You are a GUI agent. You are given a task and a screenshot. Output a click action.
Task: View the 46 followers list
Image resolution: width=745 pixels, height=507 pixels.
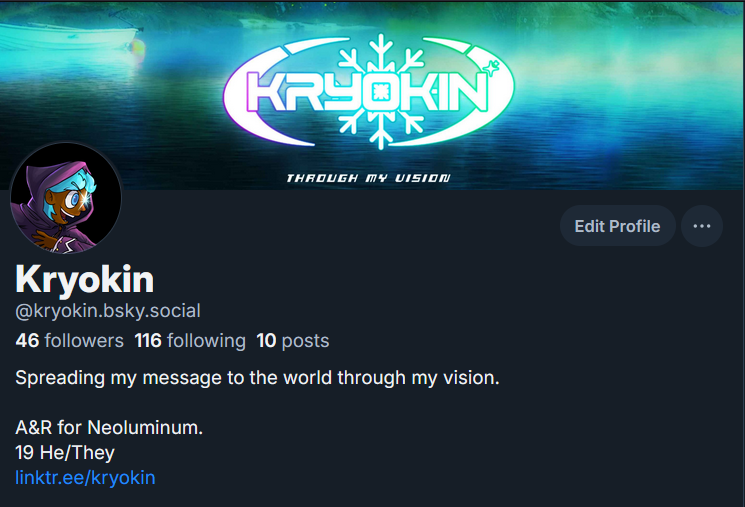pos(69,341)
